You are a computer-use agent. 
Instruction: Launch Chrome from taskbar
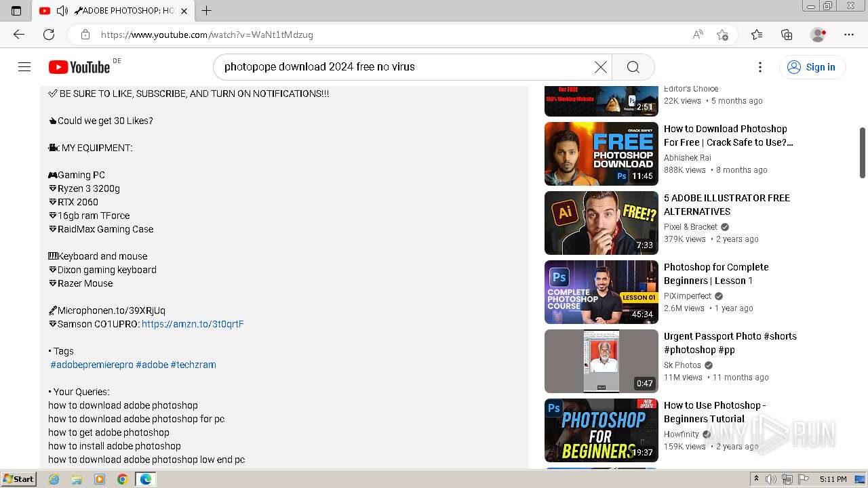click(122, 479)
